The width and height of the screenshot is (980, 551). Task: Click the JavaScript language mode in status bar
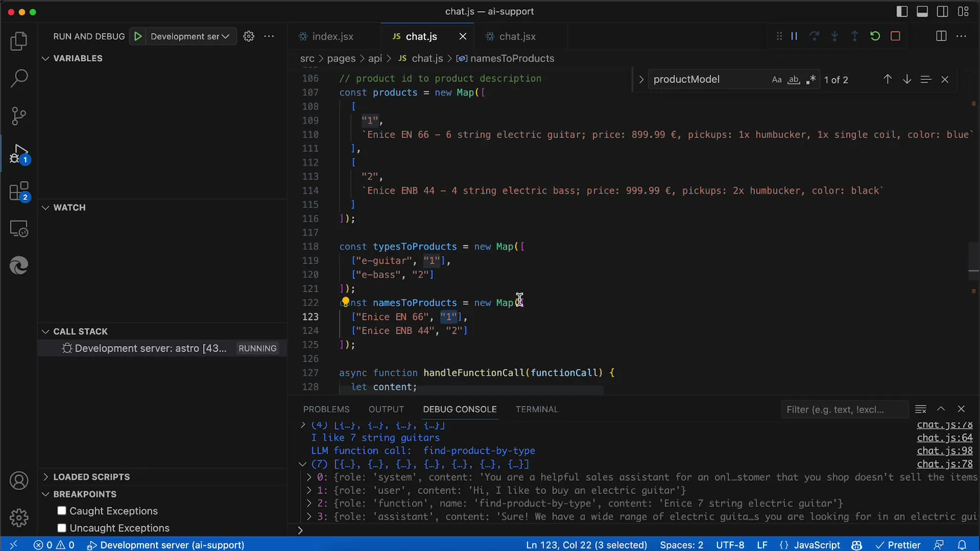pos(816,545)
